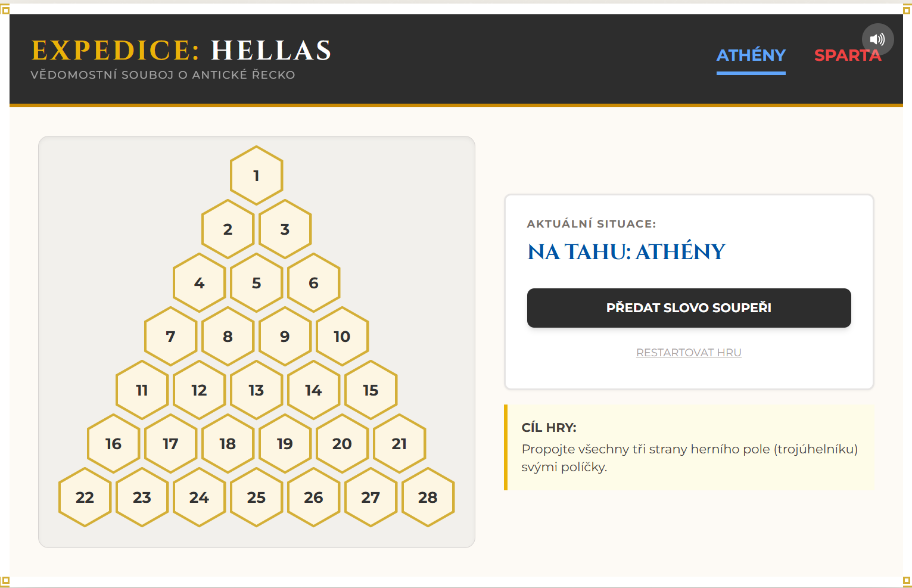
Task: Click the RESTARTOVAT HRU link
Action: pyautogui.click(x=689, y=353)
